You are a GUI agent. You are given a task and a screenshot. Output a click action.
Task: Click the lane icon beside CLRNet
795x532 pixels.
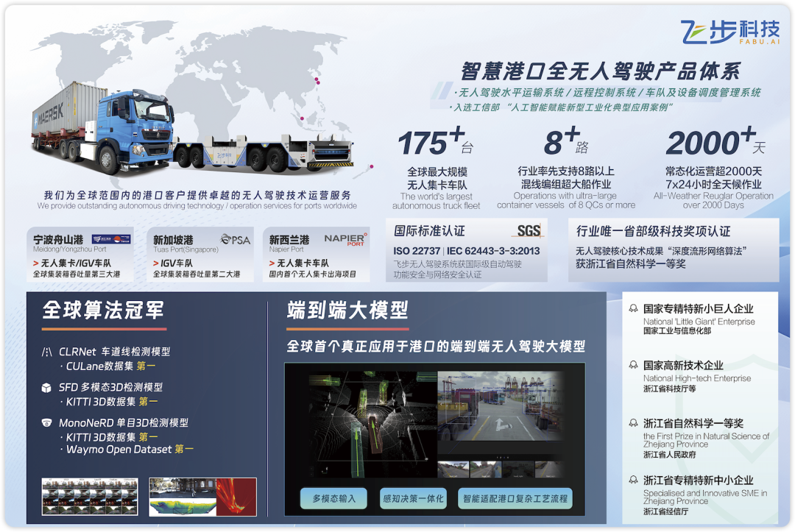click(x=47, y=352)
